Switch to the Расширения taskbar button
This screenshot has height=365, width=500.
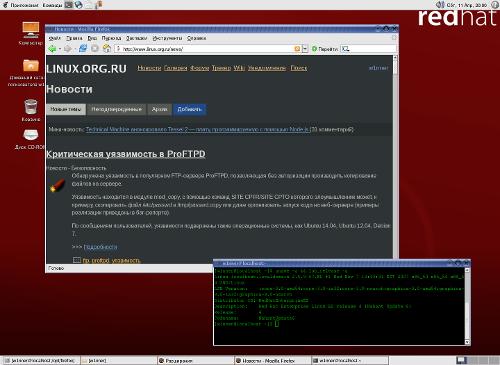coord(195,360)
